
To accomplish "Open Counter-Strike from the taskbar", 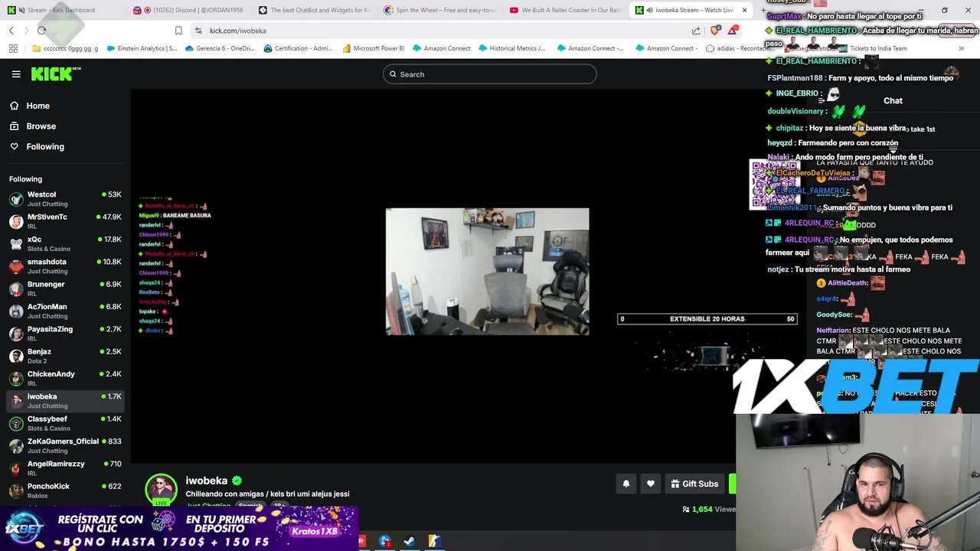I will point(434,541).
